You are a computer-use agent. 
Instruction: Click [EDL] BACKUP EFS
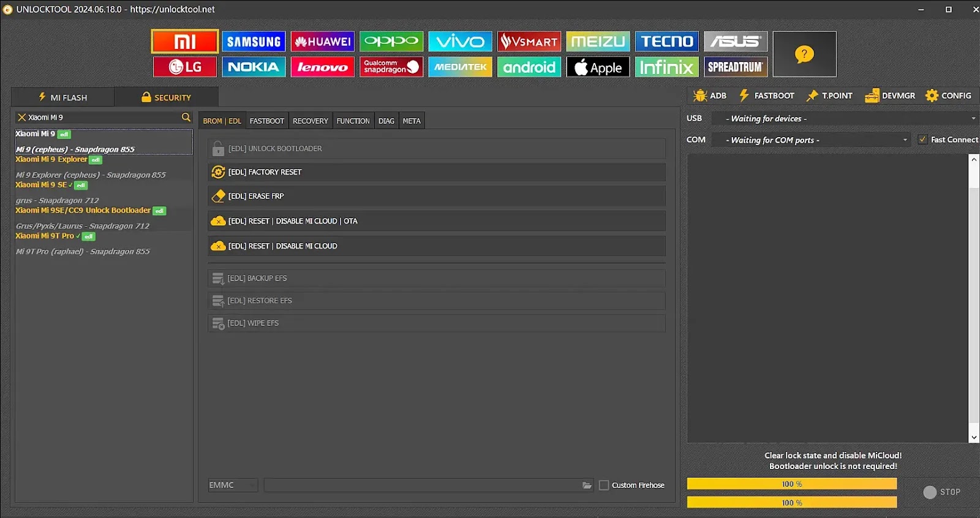[437, 279]
